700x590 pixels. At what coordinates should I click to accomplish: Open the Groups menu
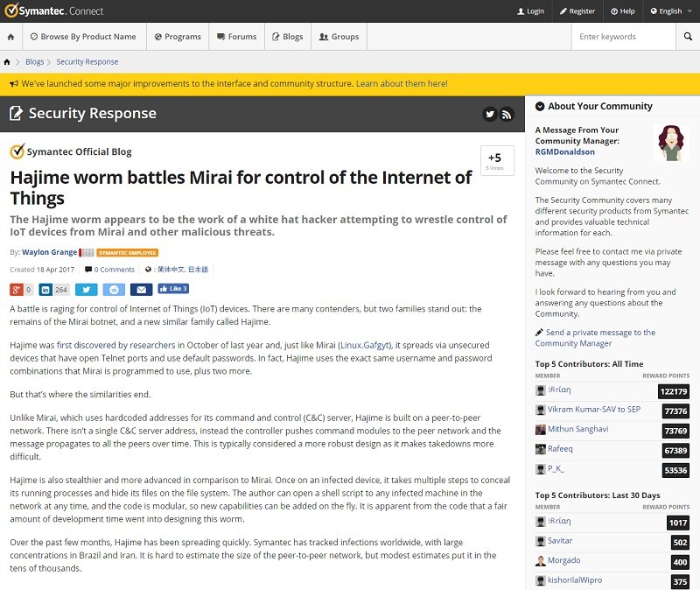coord(339,37)
